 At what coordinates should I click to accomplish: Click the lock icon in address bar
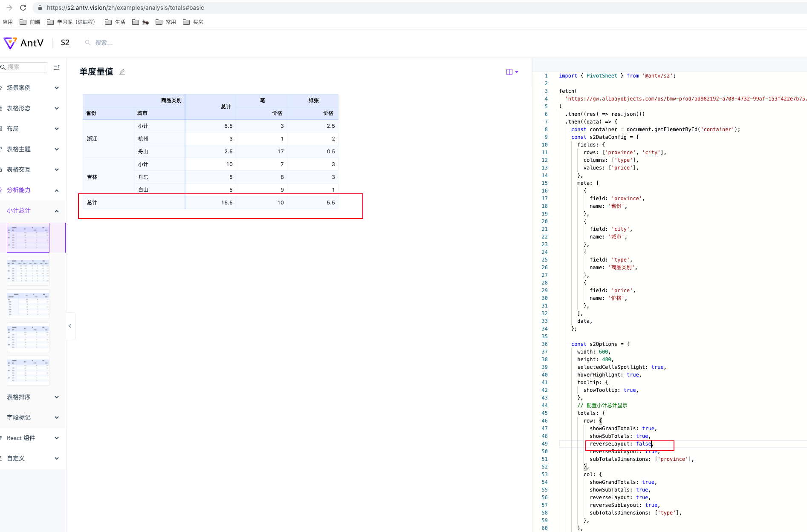coord(40,8)
